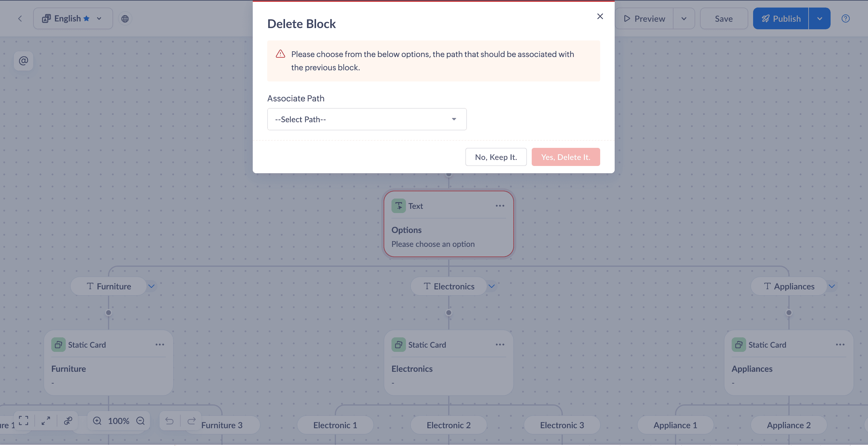Click the Yes, Delete It button
Screen dimensions: 868x446
coord(565,157)
